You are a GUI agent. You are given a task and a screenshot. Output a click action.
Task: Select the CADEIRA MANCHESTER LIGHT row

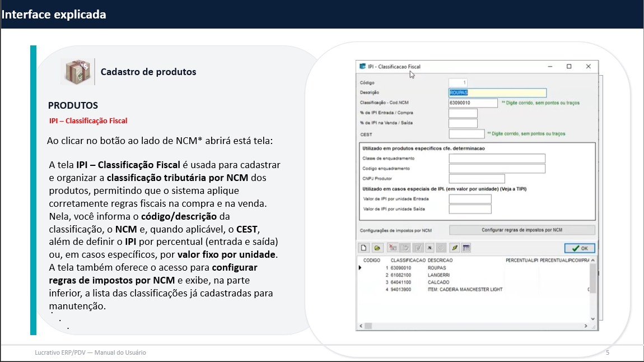click(465, 290)
